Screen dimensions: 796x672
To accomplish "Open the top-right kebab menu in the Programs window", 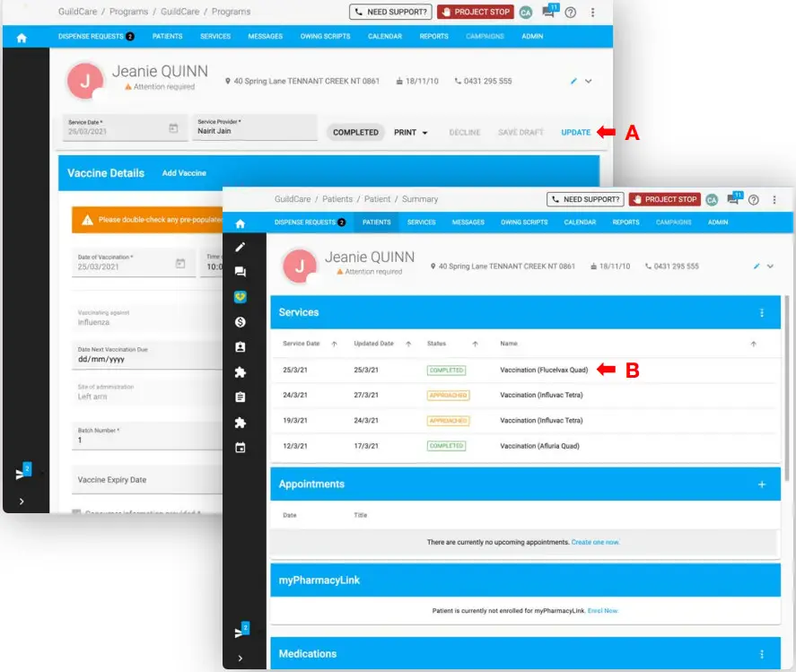I will tap(592, 13).
